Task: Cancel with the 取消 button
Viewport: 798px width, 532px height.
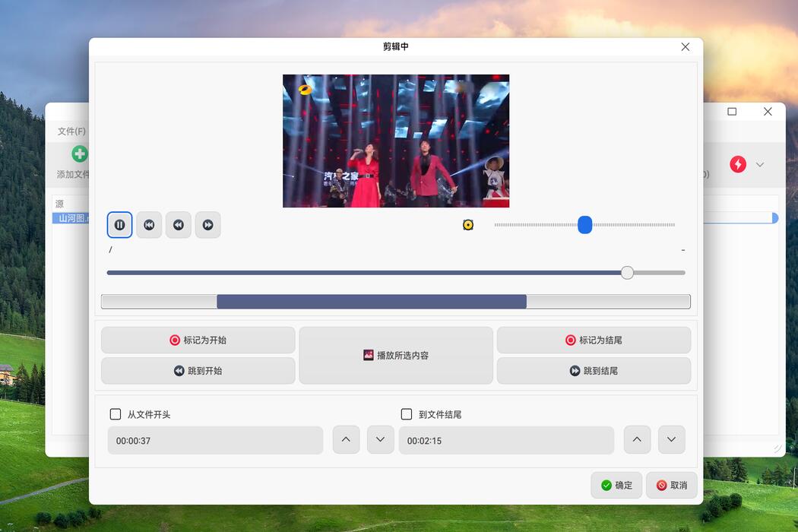Action: click(672, 485)
